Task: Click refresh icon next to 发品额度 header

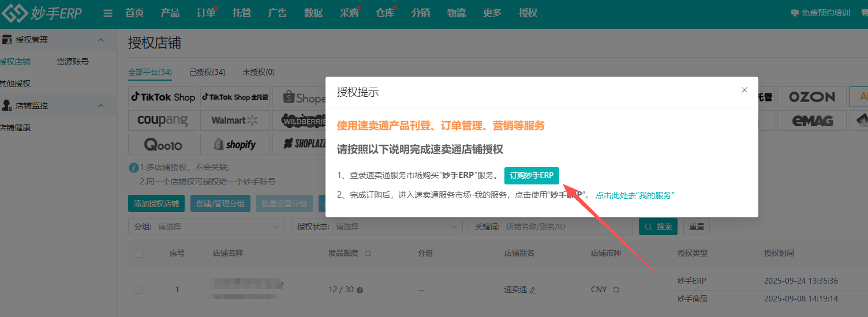Action: point(368,253)
